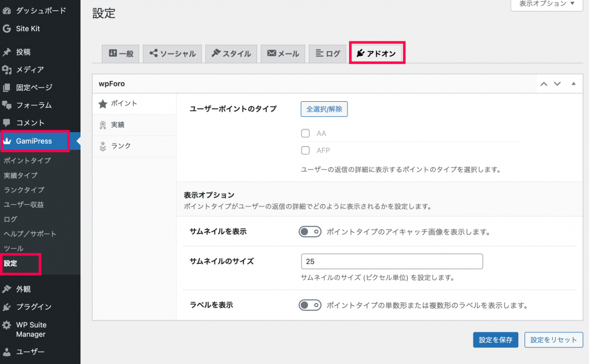Open the ダッシュボード dashboard icon

7,11
